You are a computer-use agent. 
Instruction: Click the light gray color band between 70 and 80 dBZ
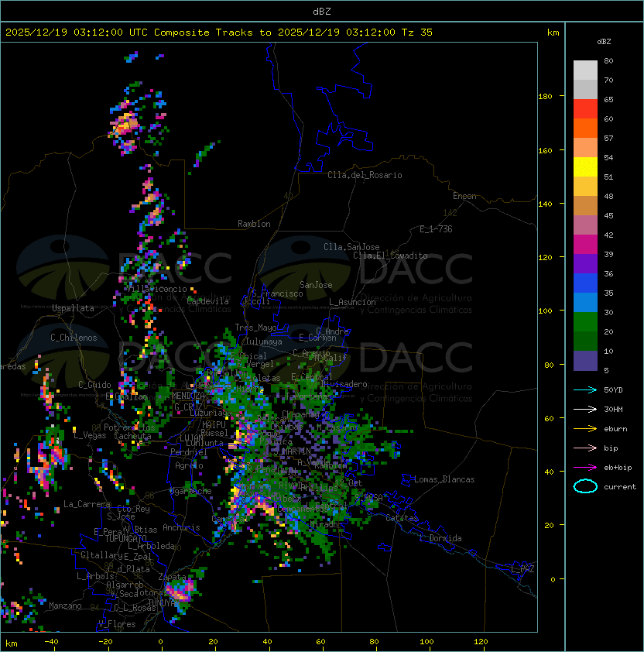coord(585,70)
